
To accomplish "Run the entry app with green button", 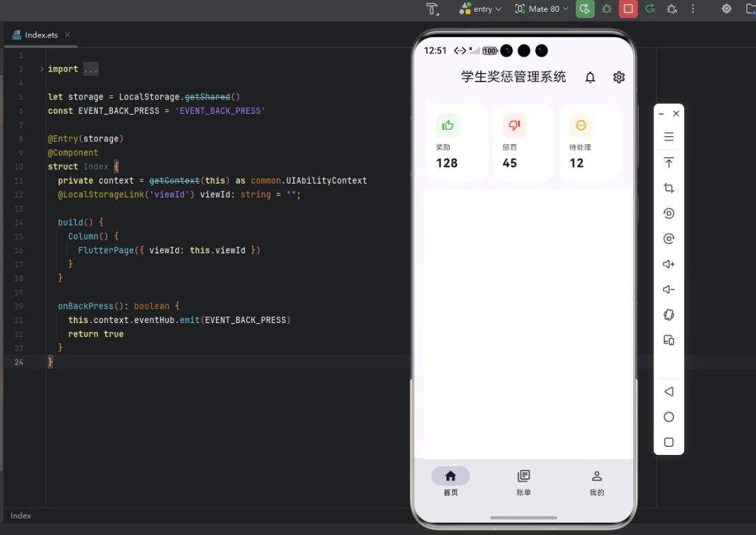I will [x=585, y=9].
